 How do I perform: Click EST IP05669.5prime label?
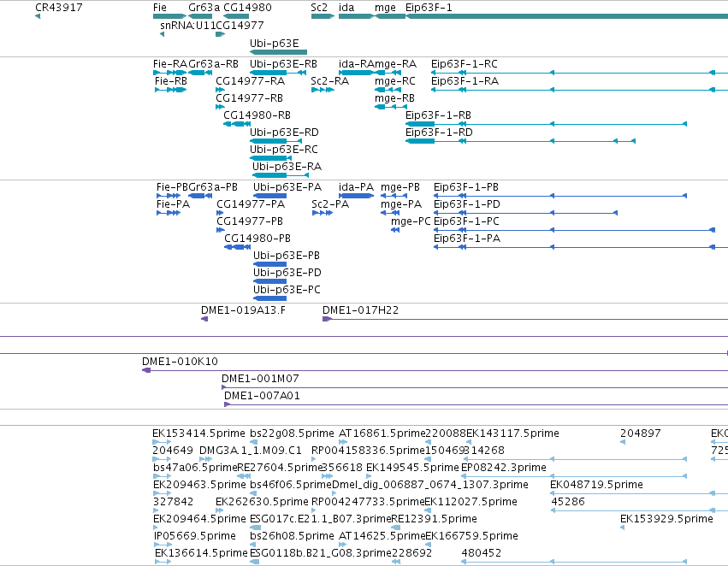pos(194,536)
